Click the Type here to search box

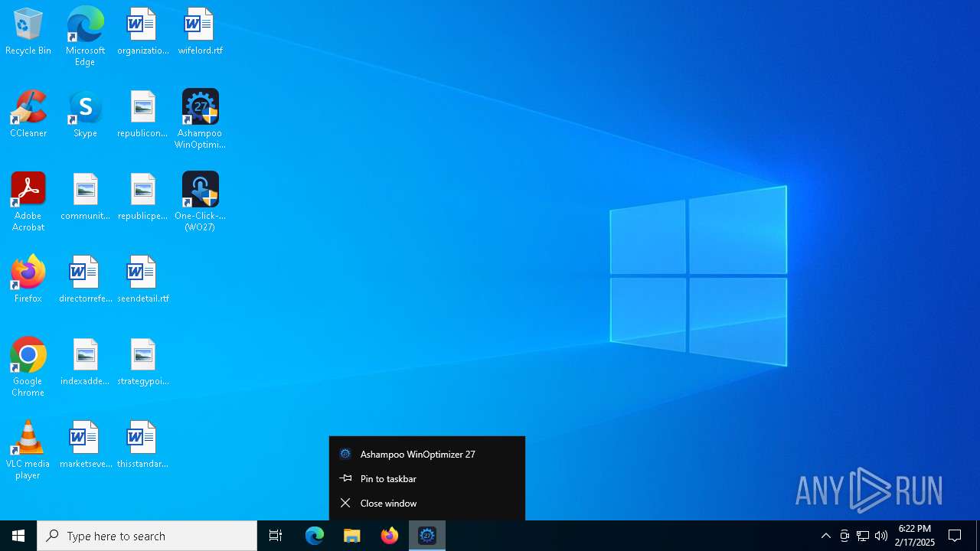pos(147,536)
